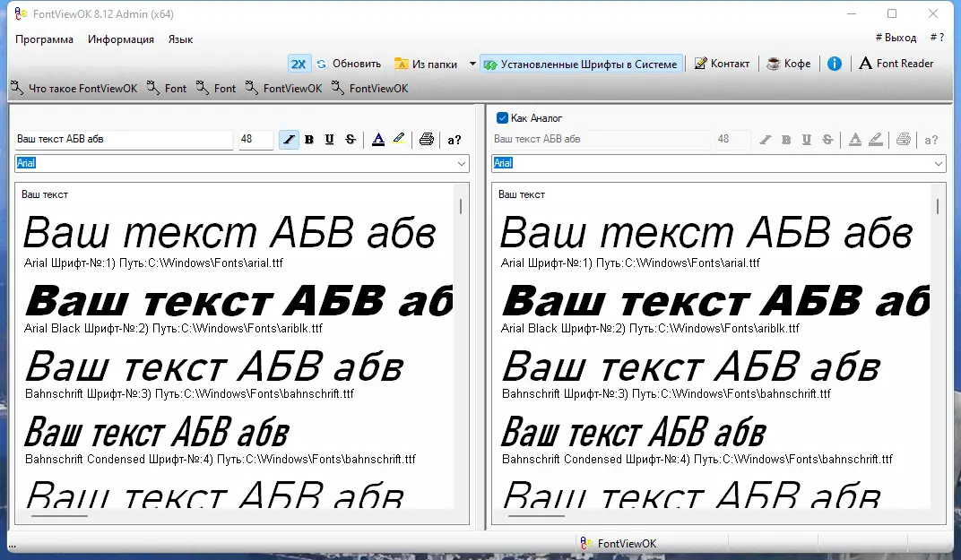961x560 pixels.
Task: Toggle Установленные Шрифты в Системе mode
Action: [581, 64]
